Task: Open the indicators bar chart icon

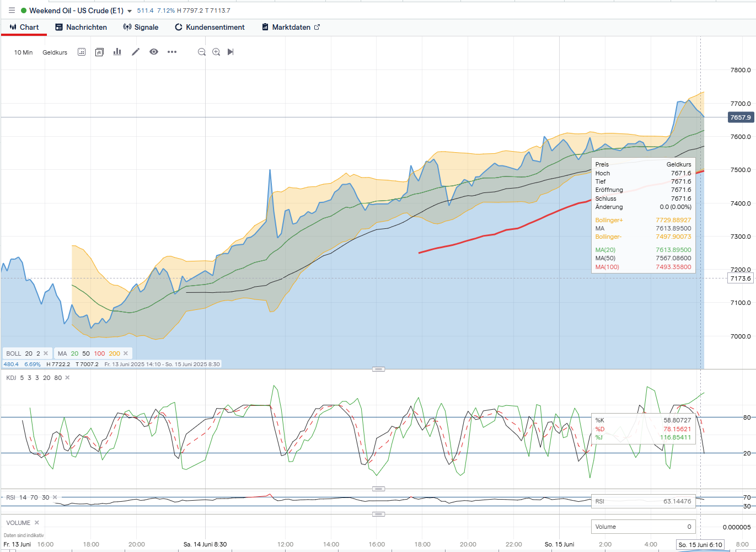Action: (117, 52)
